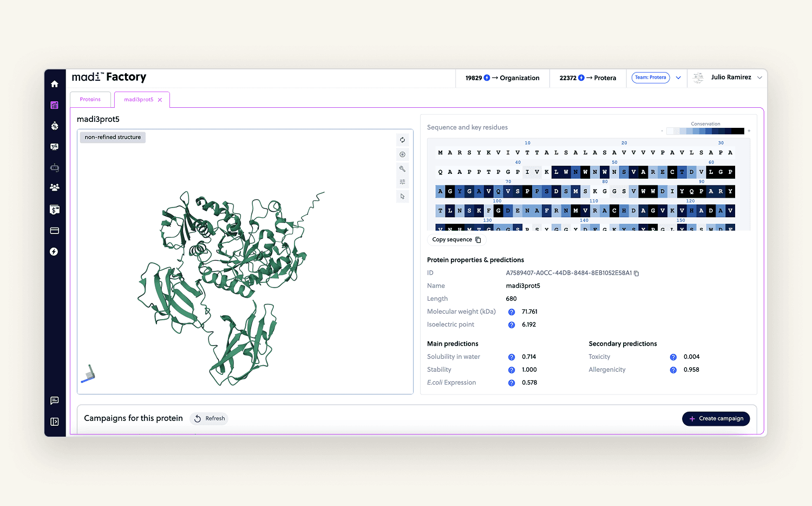Click the Create campaign button
Image resolution: width=812 pixels, height=506 pixels.
tap(716, 419)
